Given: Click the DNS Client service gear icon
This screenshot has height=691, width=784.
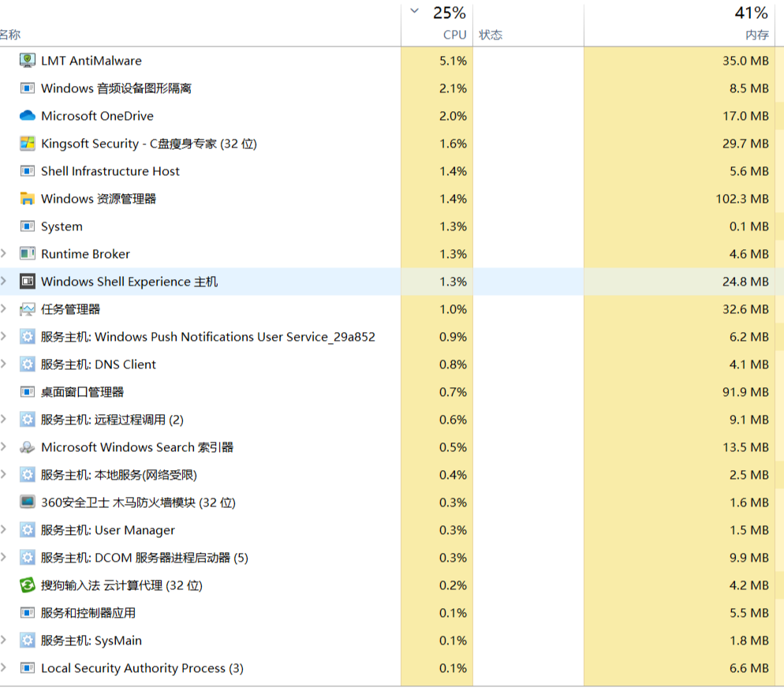Looking at the screenshot, I should pyautogui.click(x=28, y=364).
